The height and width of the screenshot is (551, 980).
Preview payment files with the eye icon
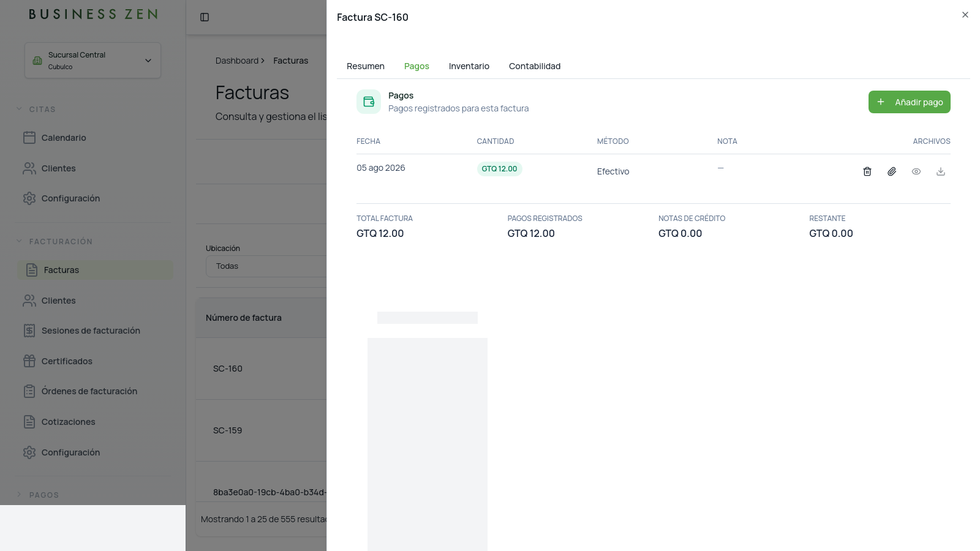tap(916, 171)
